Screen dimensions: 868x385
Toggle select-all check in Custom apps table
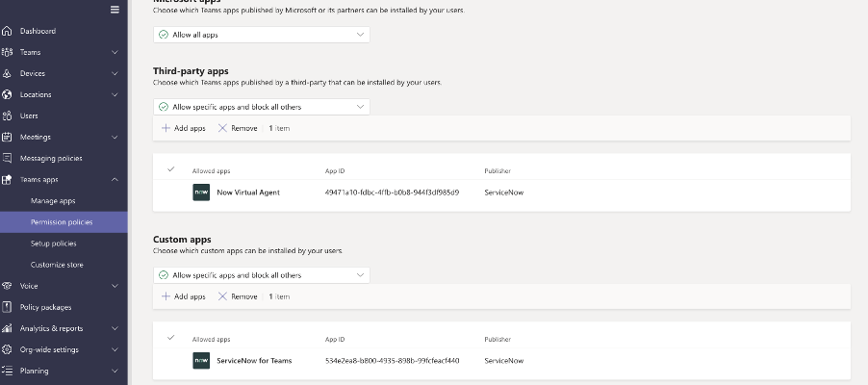170,338
